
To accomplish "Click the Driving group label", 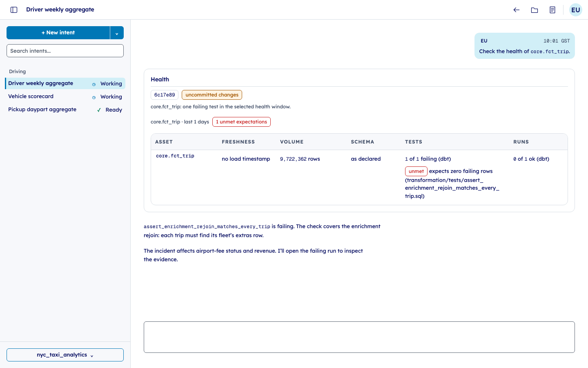I will tap(17, 72).
